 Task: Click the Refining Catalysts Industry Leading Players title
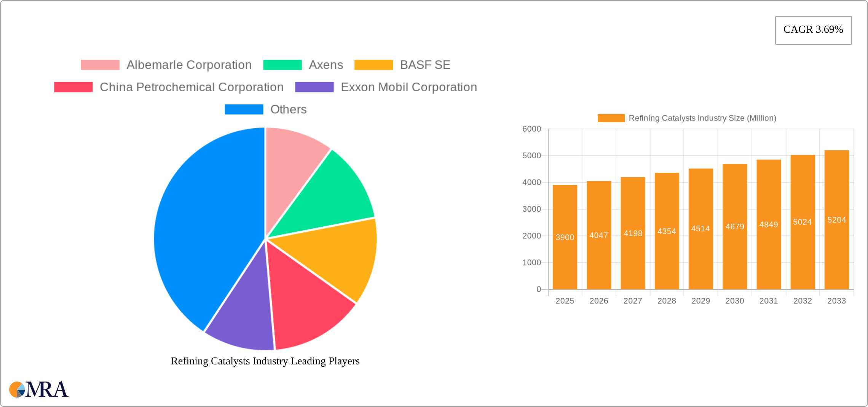265,361
